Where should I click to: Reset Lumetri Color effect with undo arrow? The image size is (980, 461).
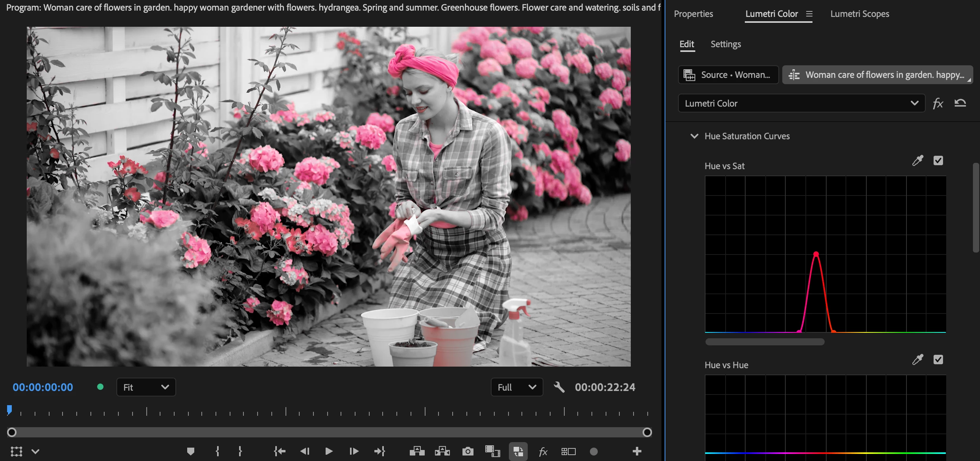[960, 103]
